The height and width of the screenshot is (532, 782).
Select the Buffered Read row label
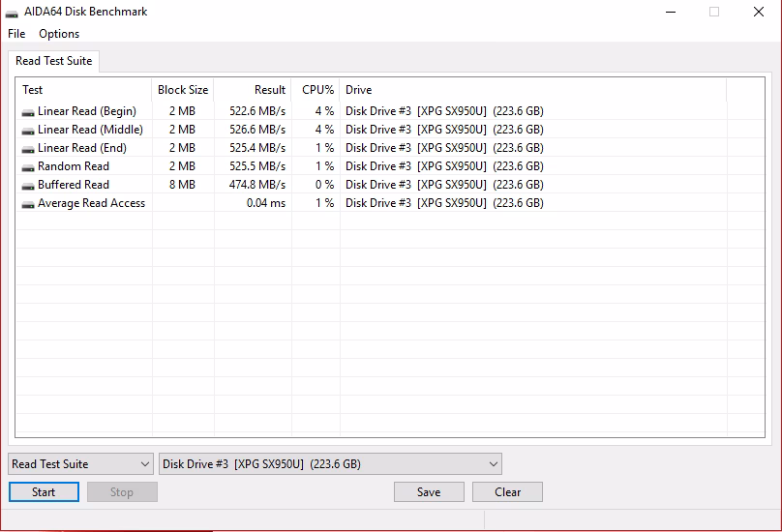(74, 185)
